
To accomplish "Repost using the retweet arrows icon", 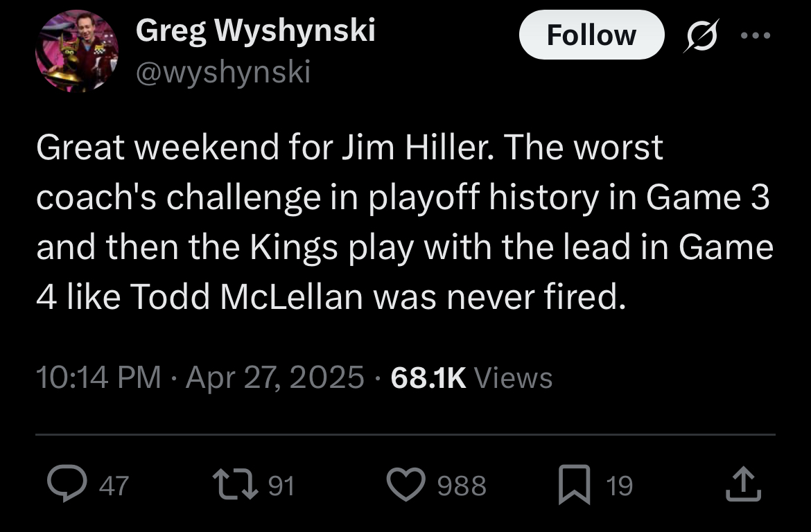I will click(x=236, y=484).
